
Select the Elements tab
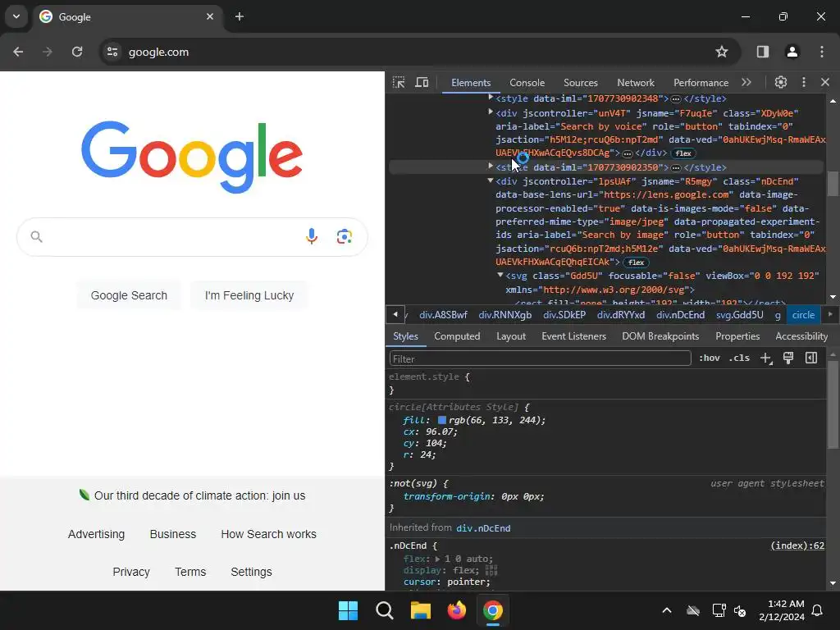(x=471, y=83)
